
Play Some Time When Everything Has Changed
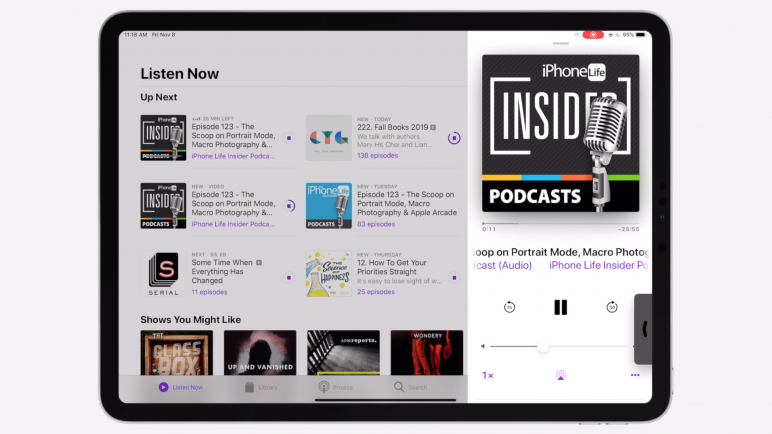pos(289,278)
